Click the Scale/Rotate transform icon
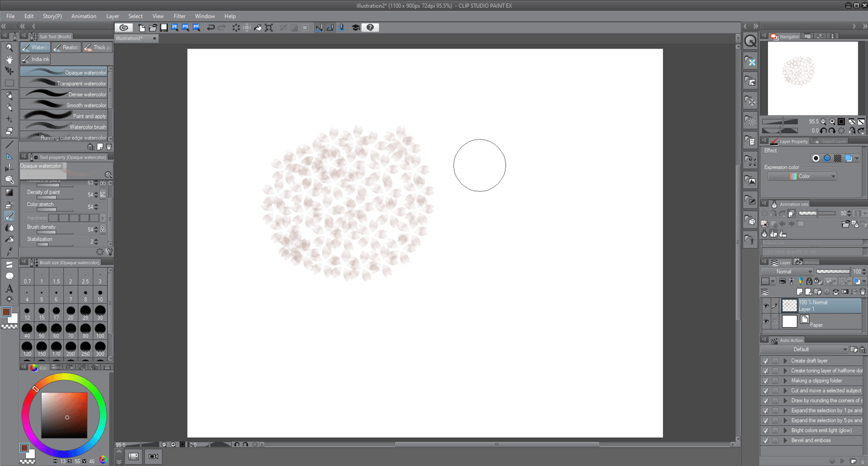 click(269, 28)
